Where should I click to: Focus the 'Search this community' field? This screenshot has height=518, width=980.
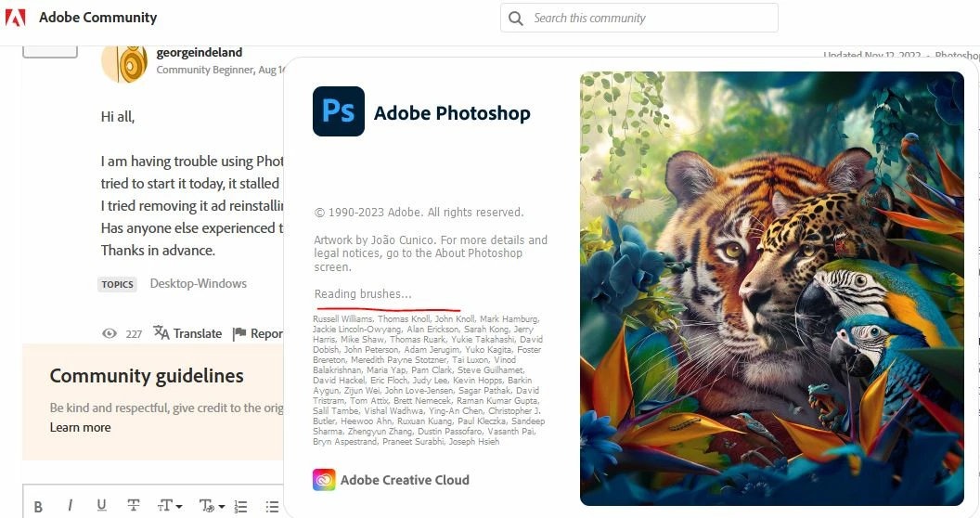(x=638, y=19)
